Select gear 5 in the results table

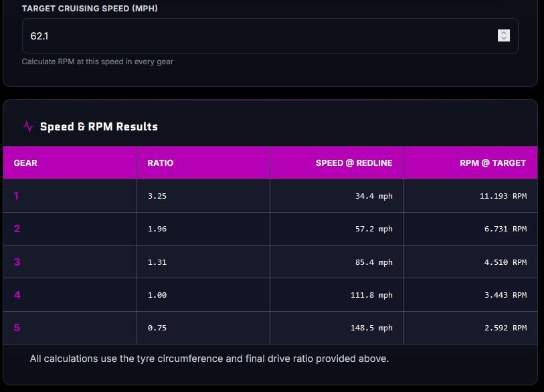[17, 328]
